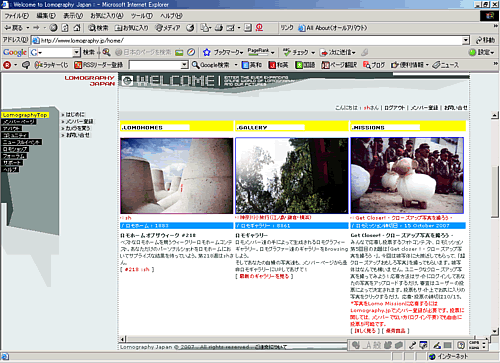Click the red R Rakuten toolbar icon

point(7,65)
